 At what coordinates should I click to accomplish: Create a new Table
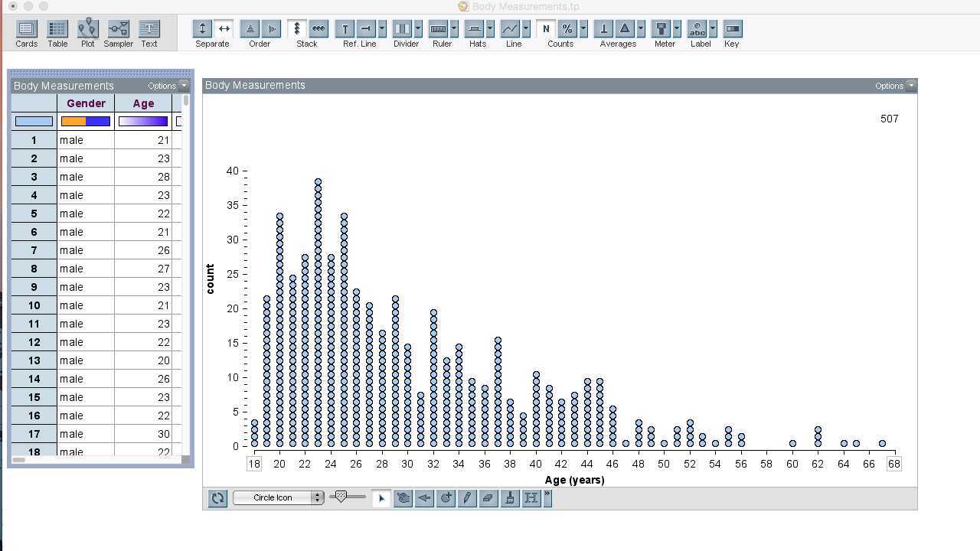tap(57, 31)
